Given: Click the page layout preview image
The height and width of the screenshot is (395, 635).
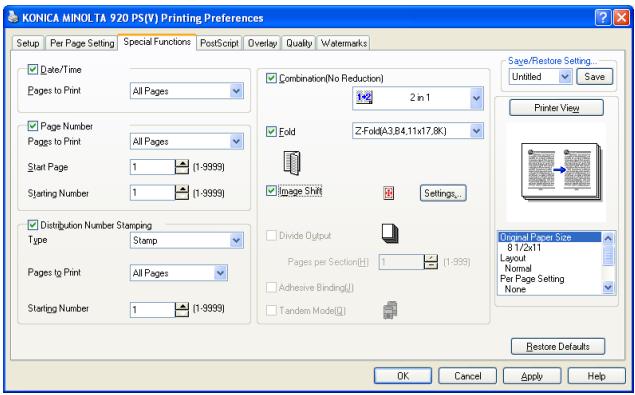Looking at the screenshot, I should pos(561,171).
